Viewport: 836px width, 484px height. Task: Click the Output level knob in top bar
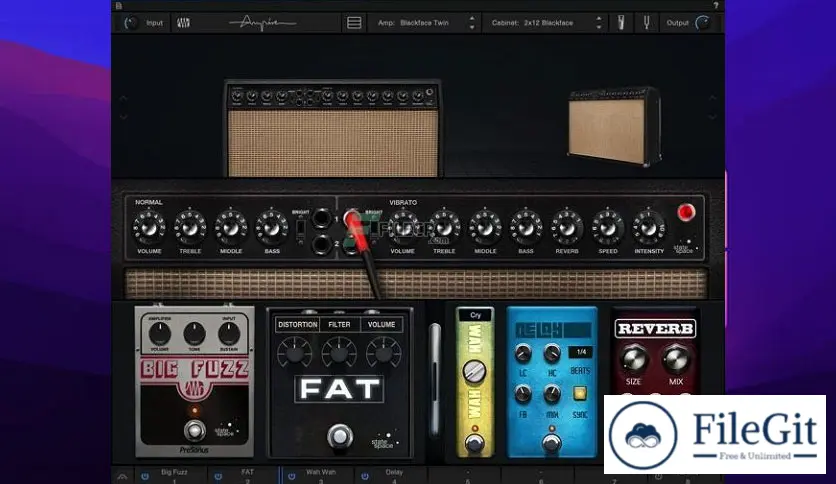coord(704,23)
